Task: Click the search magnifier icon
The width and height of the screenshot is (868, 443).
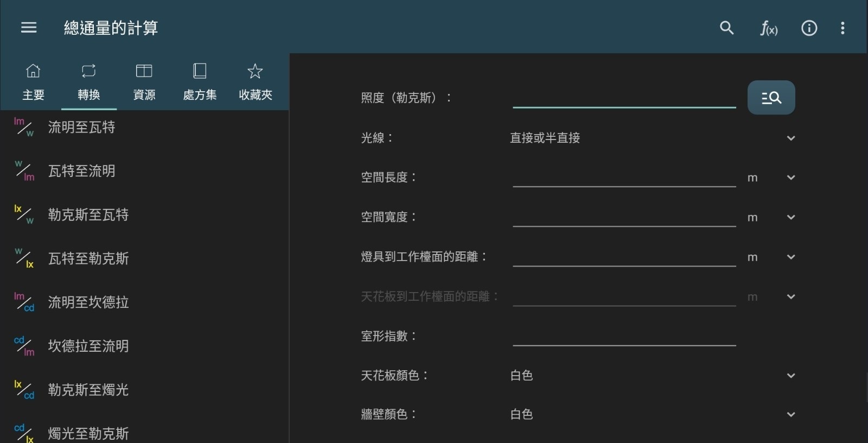Action: pos(726,28)
